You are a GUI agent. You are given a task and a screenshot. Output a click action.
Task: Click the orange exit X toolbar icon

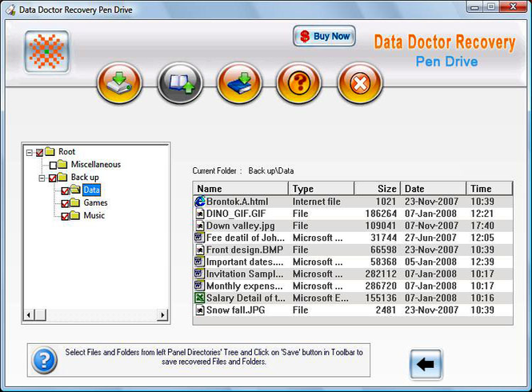(x=360, y=83)
